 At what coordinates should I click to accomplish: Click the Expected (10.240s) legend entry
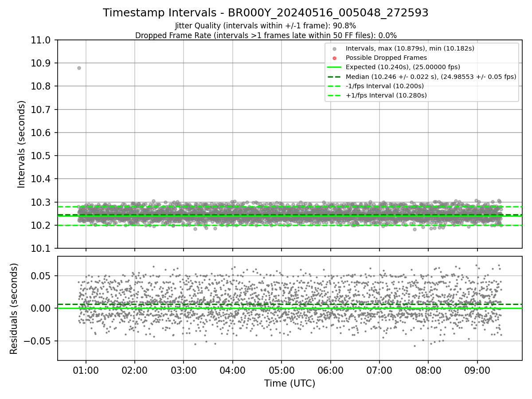(403, 67)
